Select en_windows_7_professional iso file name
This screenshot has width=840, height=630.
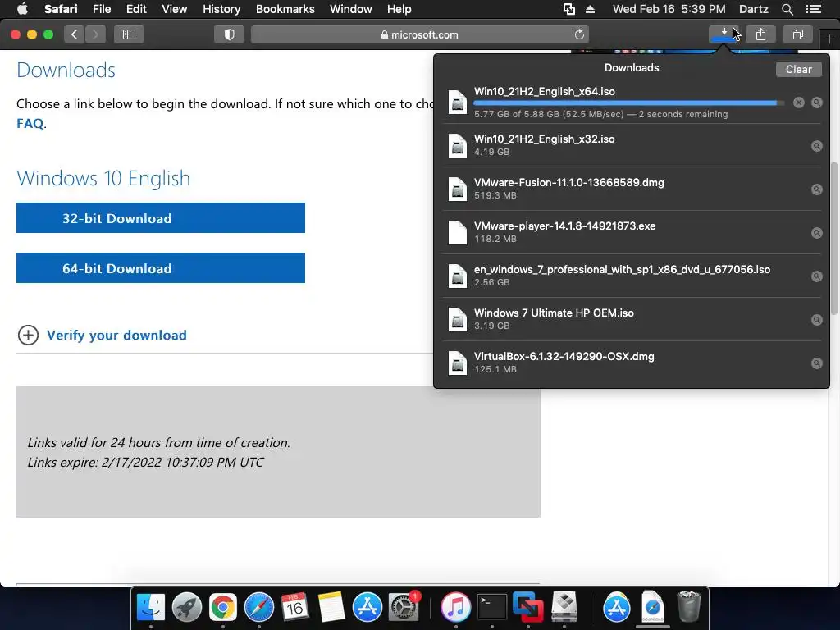622,269
